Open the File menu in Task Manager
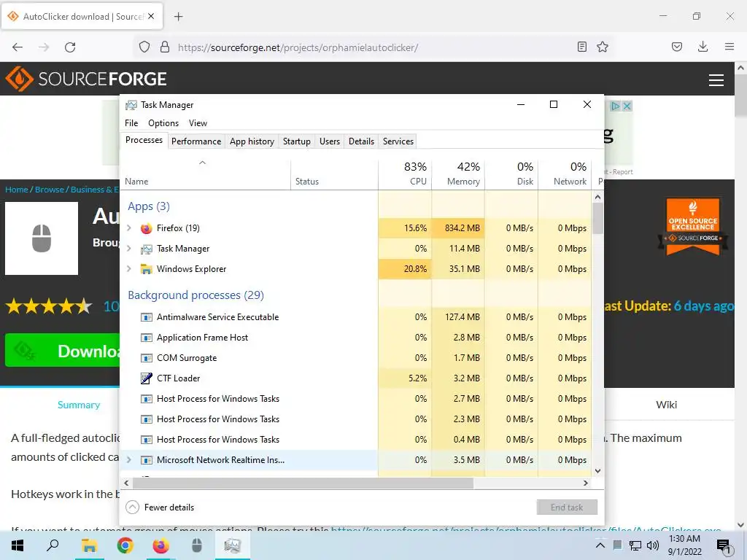The height and width of the screenshot is (560, 747). coord(131,122)
